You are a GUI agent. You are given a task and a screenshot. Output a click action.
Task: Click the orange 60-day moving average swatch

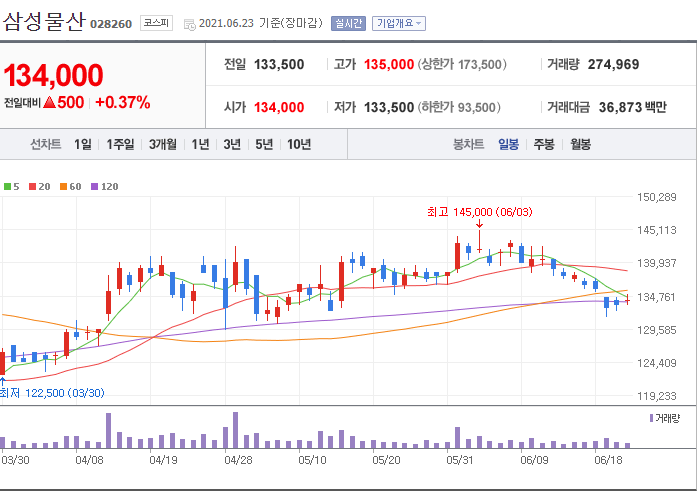[64, 187]
